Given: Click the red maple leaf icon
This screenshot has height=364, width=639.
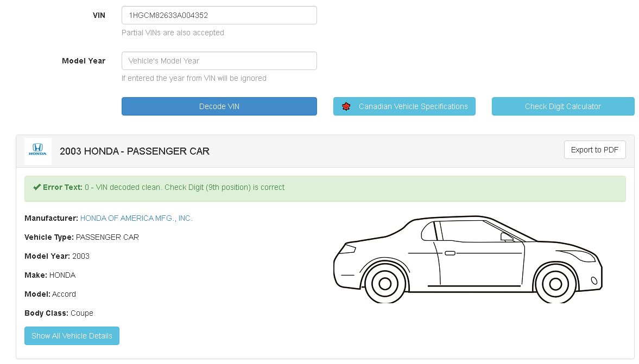Looking at the screenshot, I should [x=346, y=106].
